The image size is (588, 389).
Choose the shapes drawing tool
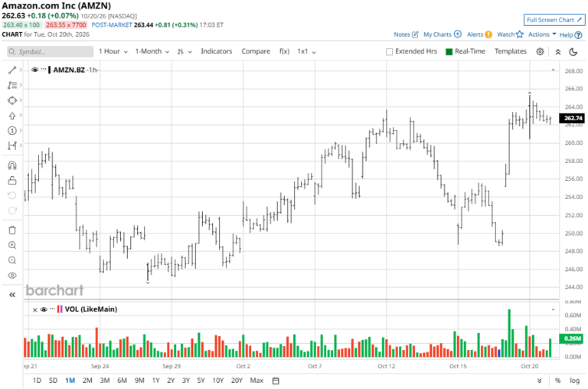coord(12,100)
